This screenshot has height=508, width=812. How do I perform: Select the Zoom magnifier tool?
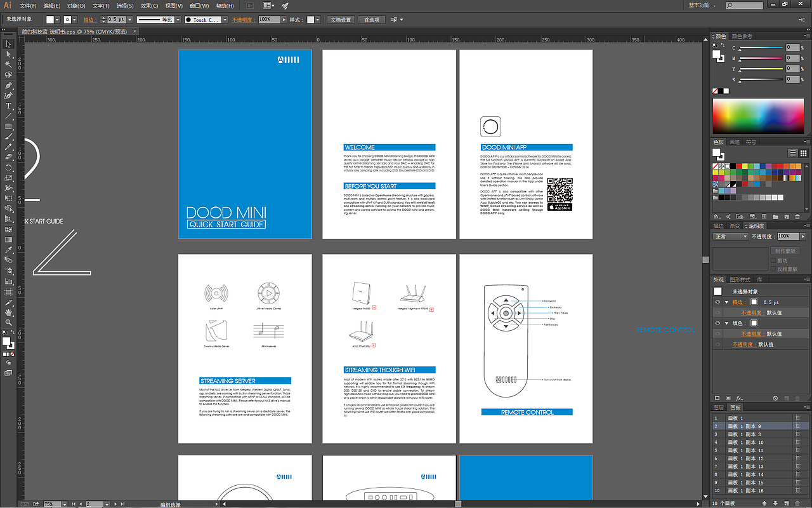[8, 323]
